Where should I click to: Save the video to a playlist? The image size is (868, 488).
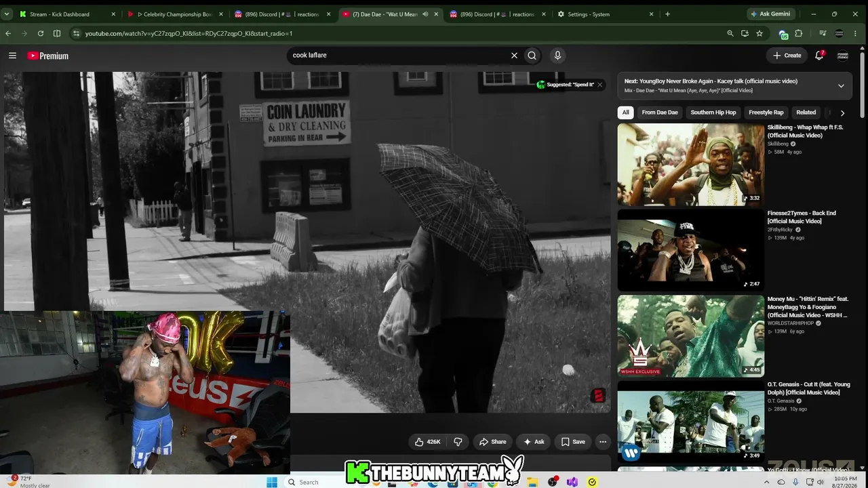(x=573, y=442)
